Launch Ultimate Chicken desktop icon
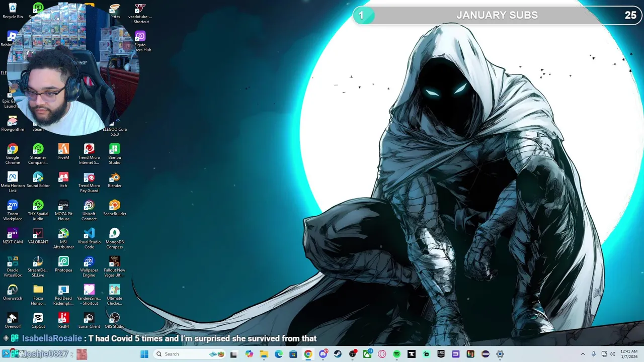644x362 pixels. pos(115,295)
